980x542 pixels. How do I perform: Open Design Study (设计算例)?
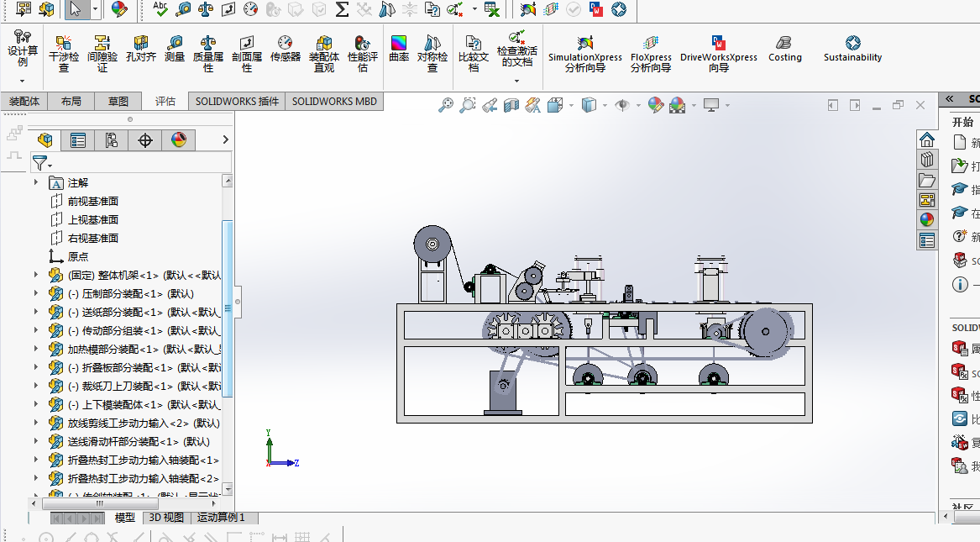(x=23, y=49)
